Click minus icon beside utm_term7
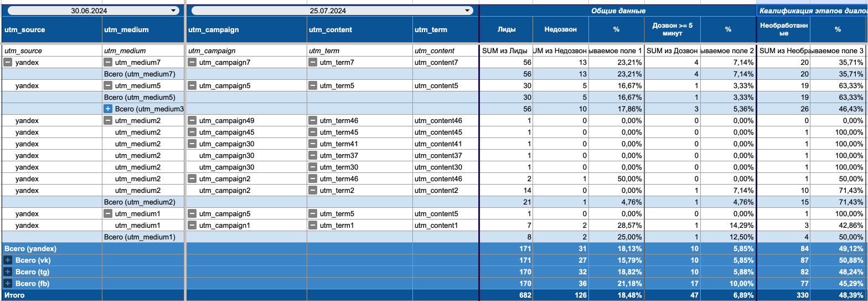 313,63
